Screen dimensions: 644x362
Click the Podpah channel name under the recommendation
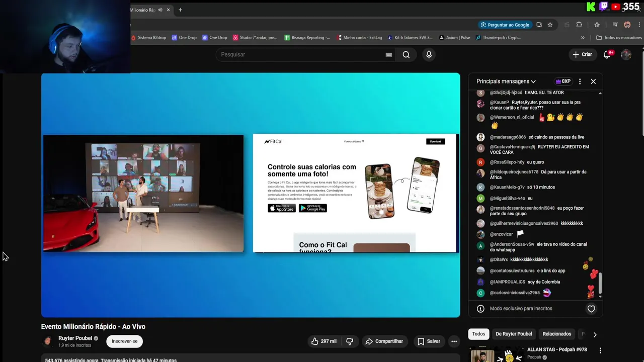[x=534, y=357]
